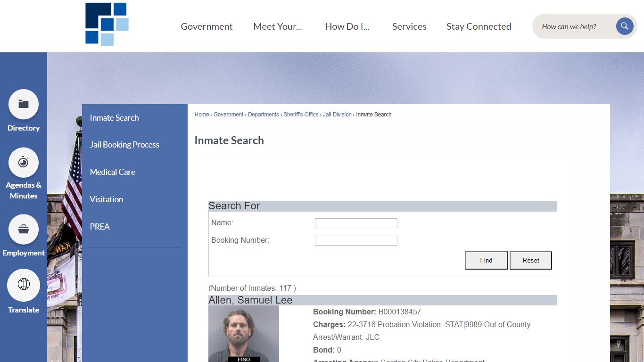The image size is (644, 362).
Task: Go to Government breadcrumb link
Action: (229, 115)
